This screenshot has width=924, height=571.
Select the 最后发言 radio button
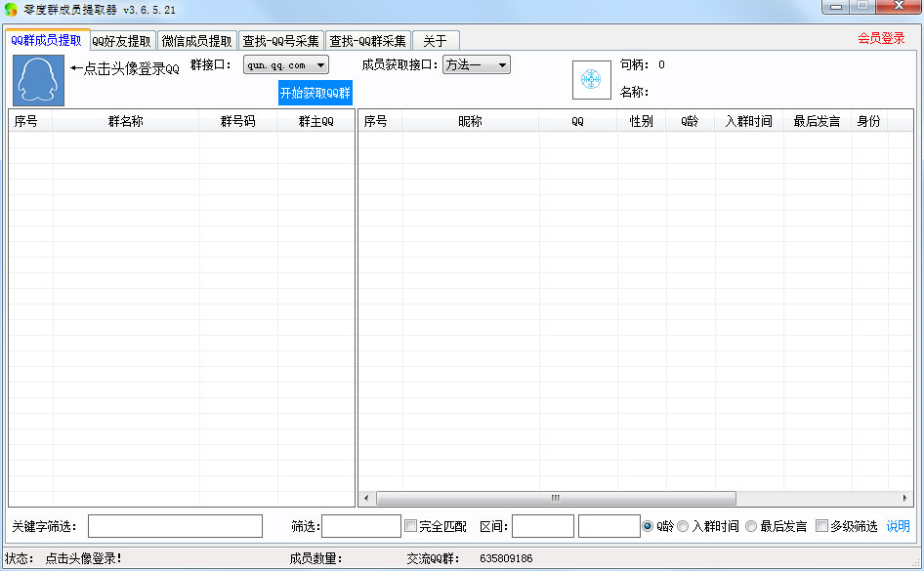751,526
